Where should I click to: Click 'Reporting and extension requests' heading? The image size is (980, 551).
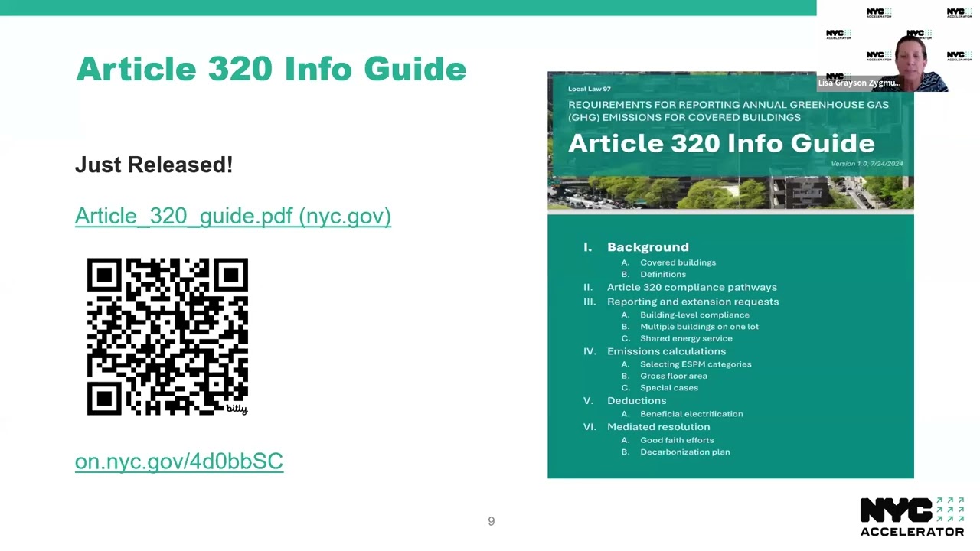[x=693, y=302]
